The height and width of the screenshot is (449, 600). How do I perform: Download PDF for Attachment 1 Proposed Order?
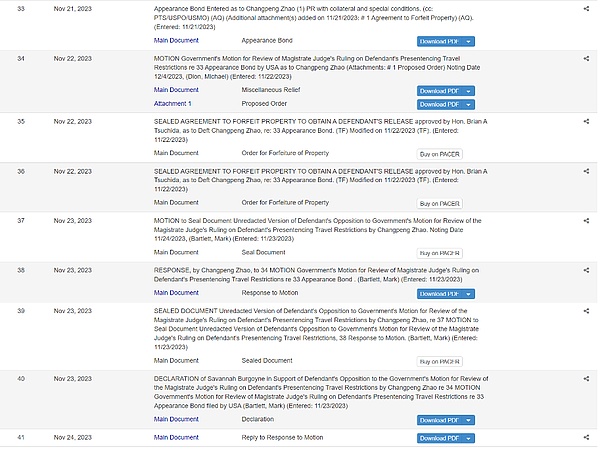click(439, 104)
